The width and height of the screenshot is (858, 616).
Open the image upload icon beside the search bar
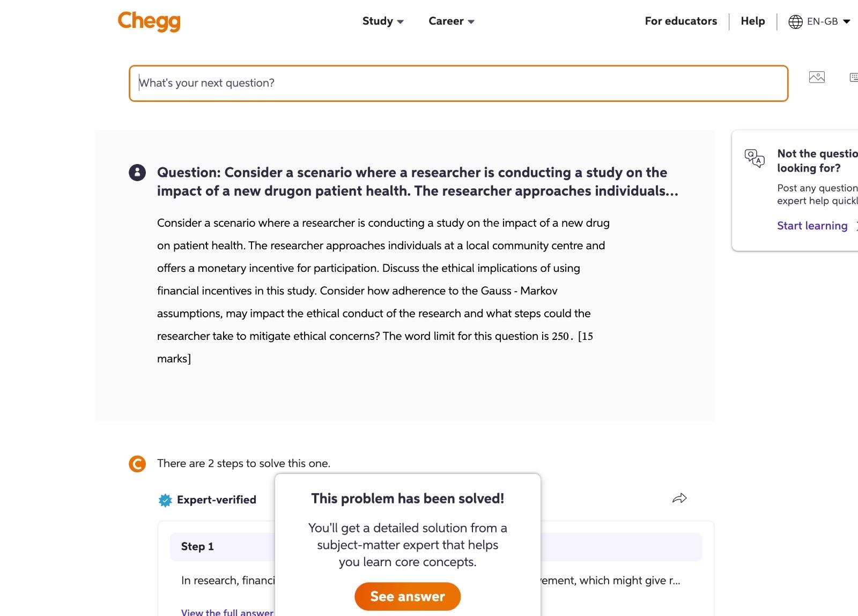[816, 77]
